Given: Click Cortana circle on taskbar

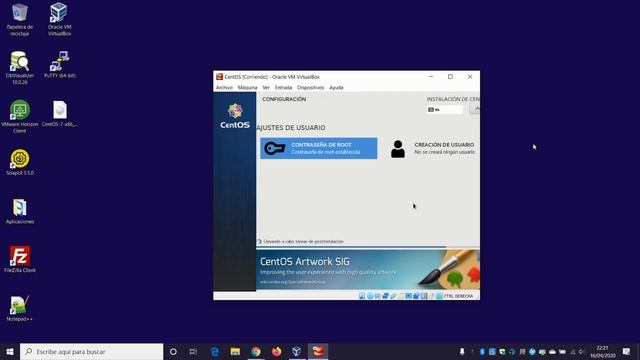Looking at the screenshot, I should pos(173,351).
